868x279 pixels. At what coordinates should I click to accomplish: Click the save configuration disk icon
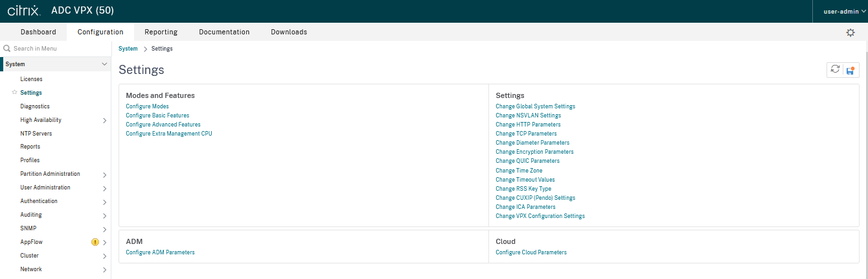[x=851, y=70]
